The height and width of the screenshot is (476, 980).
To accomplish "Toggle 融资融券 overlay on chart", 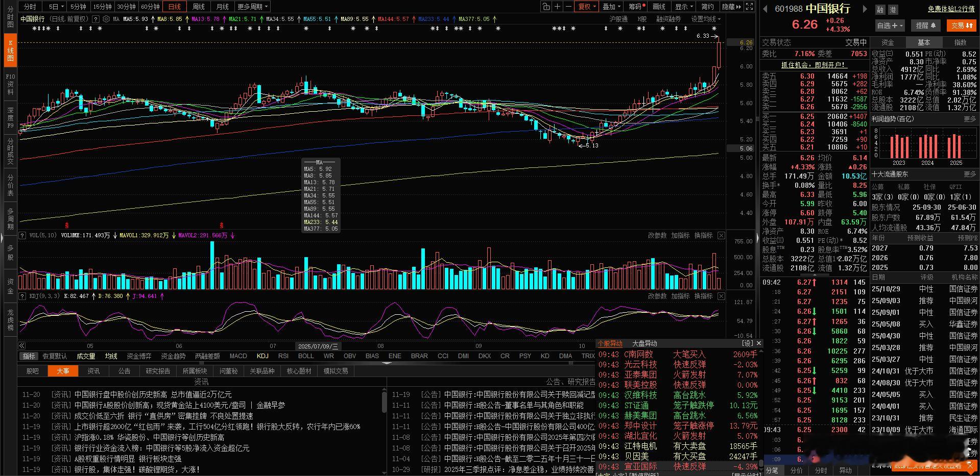I will coord(668,19).
